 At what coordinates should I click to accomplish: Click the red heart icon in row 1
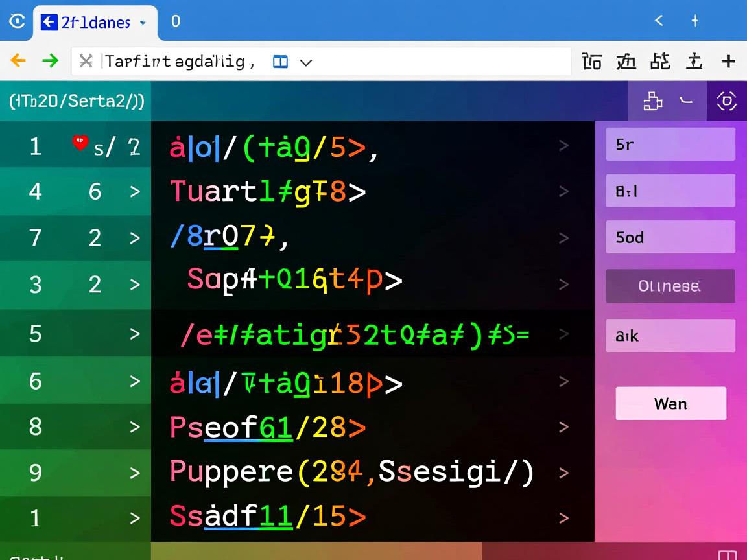click(x=80, y=143)
